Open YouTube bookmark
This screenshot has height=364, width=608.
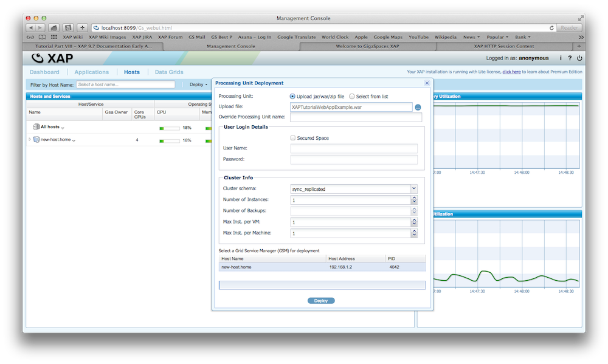[x=418, y=37]
